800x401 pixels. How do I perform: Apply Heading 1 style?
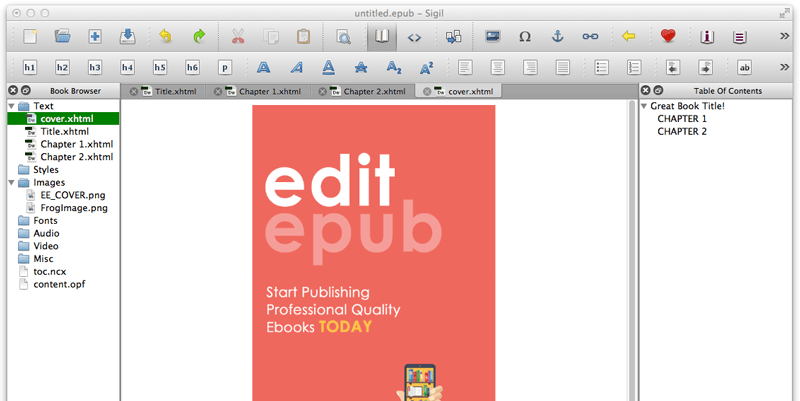pos(30,67)
